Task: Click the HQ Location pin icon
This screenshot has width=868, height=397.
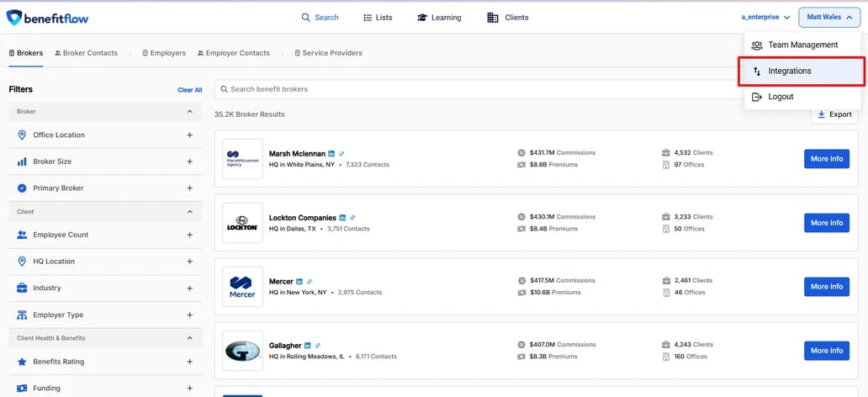Action: pyautogui.click(x=22, y=262)
